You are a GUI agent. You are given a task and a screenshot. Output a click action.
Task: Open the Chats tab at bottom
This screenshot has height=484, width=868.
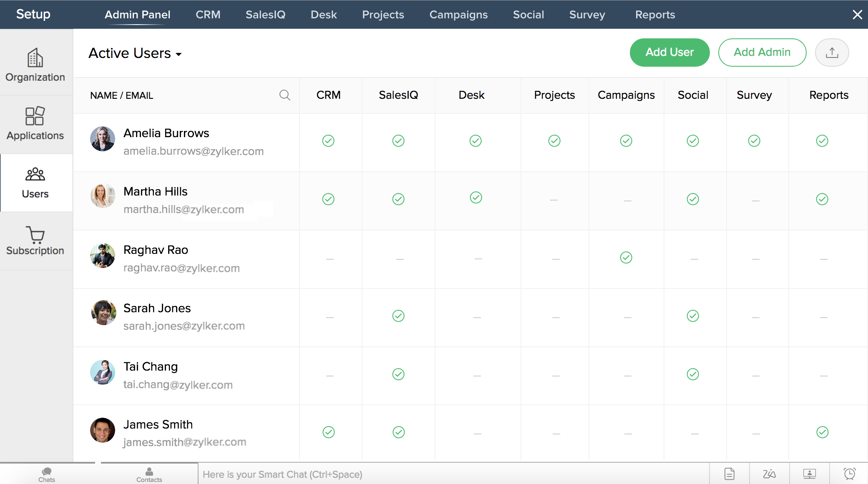click(x=47, y=474)
